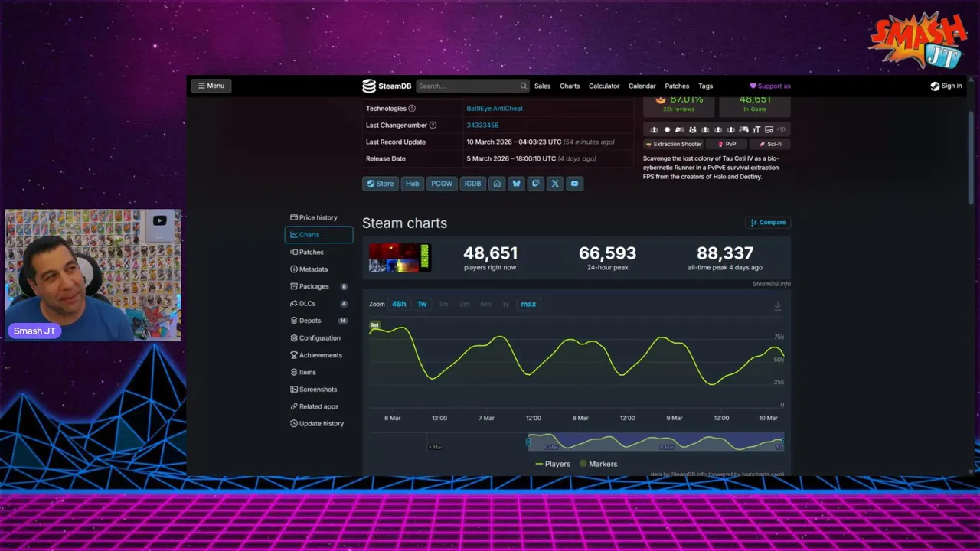Click the 88,337 all-time peak figure
Screen dimensions: 980x551
click(725, 253)
